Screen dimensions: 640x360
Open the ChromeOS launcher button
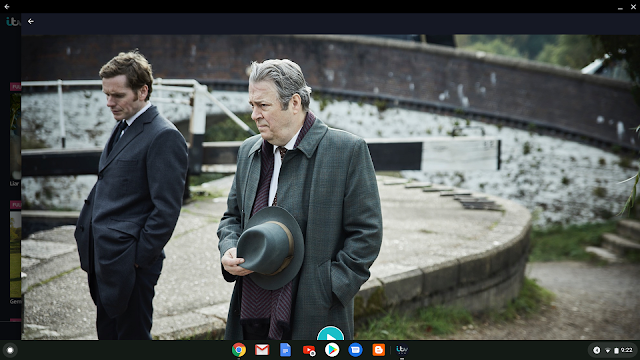(10, 350)
